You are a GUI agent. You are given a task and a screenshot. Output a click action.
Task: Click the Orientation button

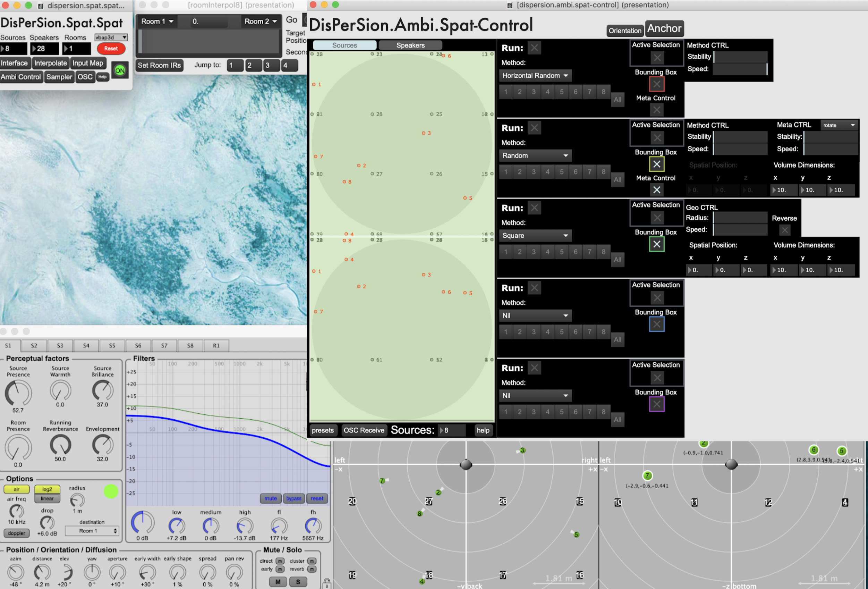tap(625, 31)
